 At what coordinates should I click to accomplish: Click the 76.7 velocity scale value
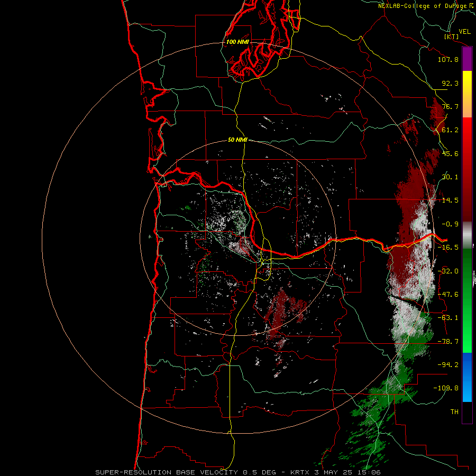450,106
